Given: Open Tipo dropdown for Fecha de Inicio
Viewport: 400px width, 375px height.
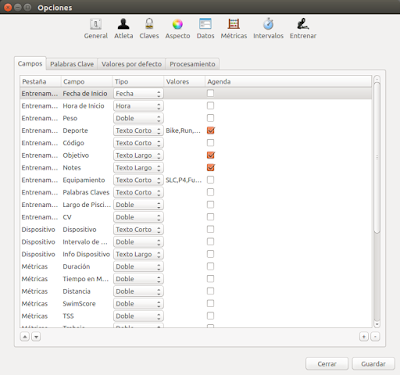Looking at the screenshot, I should point(138,94).
